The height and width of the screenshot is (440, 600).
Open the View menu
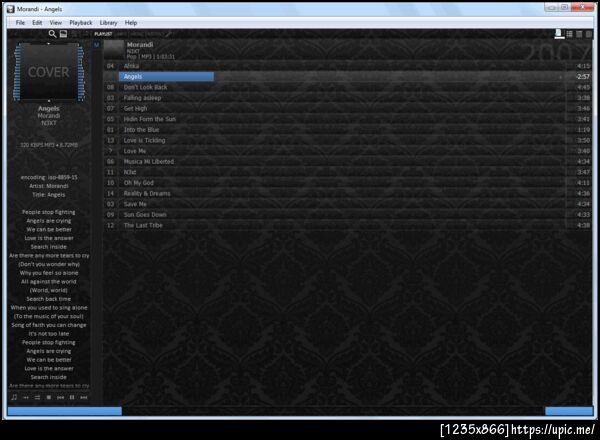55,23
